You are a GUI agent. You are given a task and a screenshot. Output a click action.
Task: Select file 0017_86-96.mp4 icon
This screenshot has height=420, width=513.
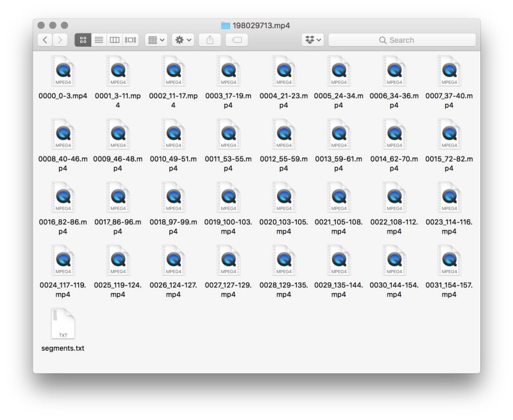click(118, 197)
